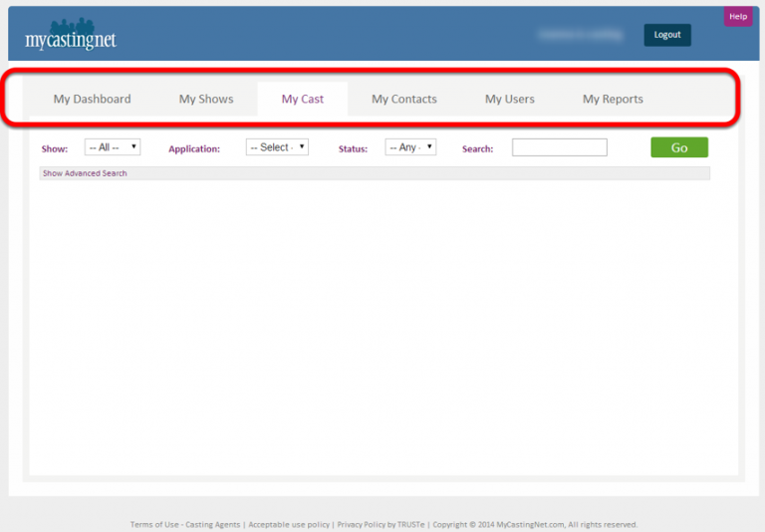The image size is (765, 532).
Task: Open the Application select dropdown
Action: (277, 147)
